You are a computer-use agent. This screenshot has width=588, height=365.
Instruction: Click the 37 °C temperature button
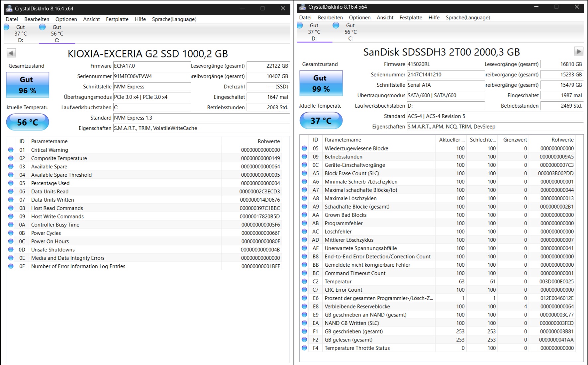[x=321, y=121]
